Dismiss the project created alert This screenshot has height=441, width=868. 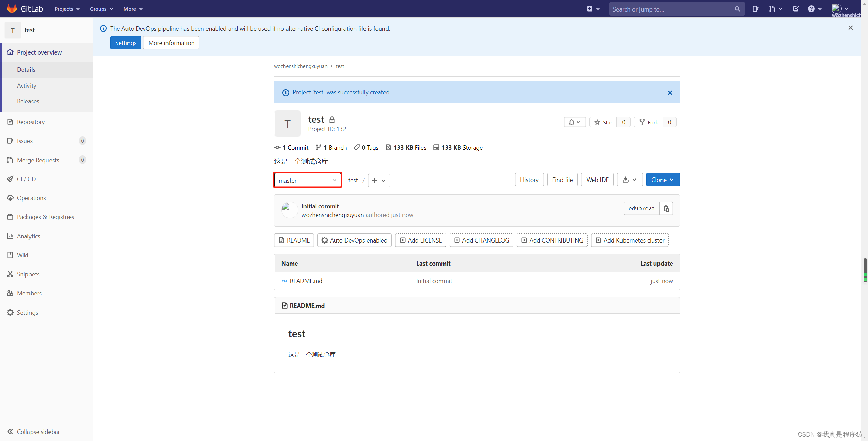click(x=670, y=93)
